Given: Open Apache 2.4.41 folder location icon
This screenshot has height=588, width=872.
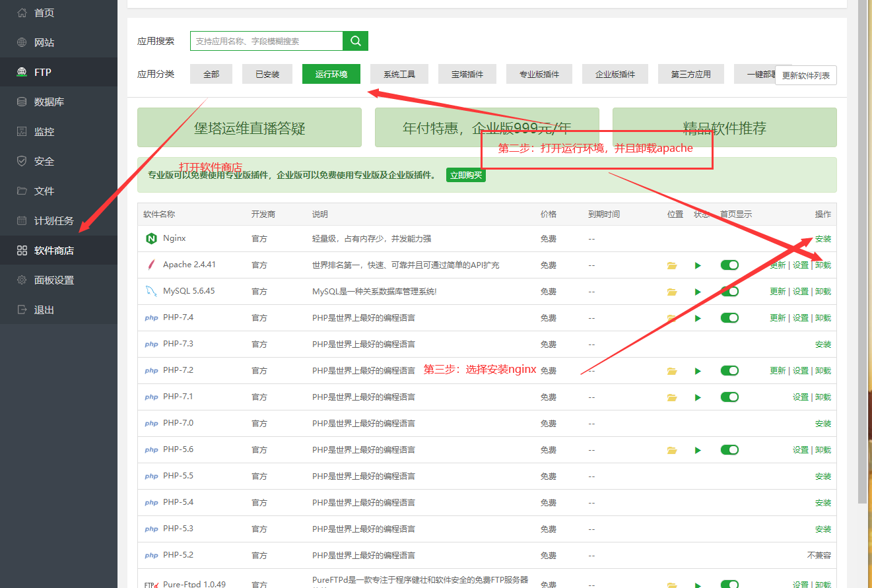Looking at the screenshot, I should coord(672,265).
